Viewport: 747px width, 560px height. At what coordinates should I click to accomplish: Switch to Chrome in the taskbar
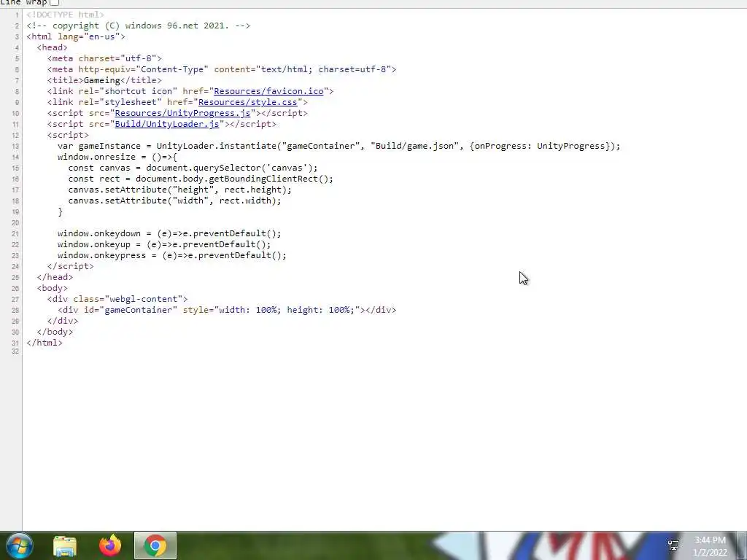pyautogui.click(x=155, y=545)
